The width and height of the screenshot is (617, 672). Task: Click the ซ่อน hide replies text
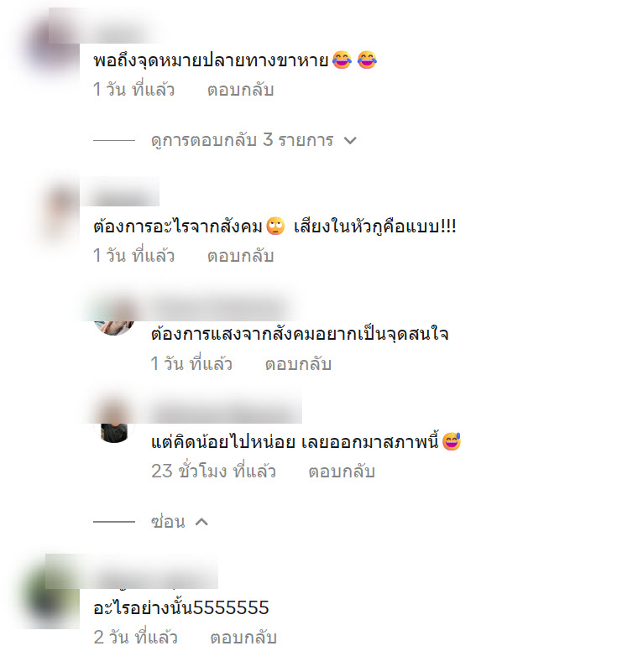(168, 521)
